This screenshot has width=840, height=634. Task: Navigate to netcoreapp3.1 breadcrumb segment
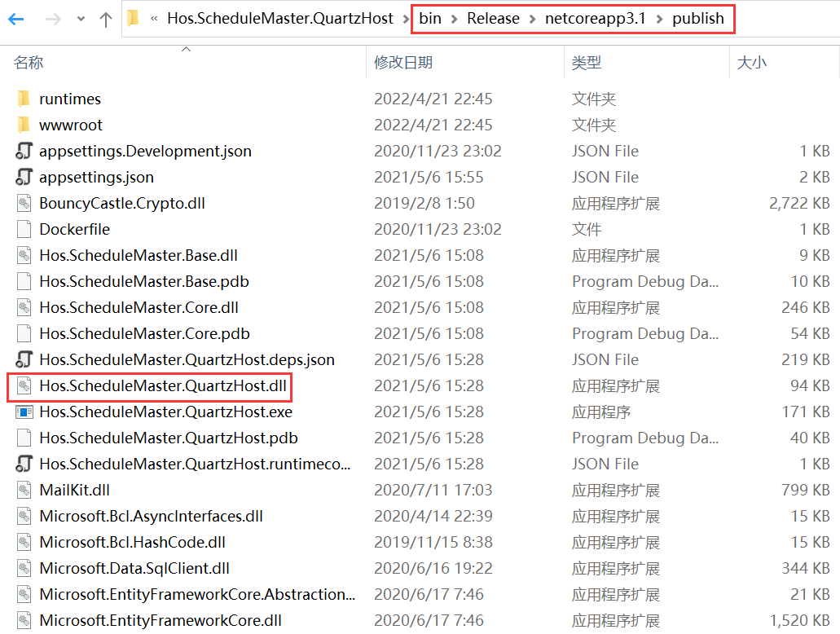596,18
